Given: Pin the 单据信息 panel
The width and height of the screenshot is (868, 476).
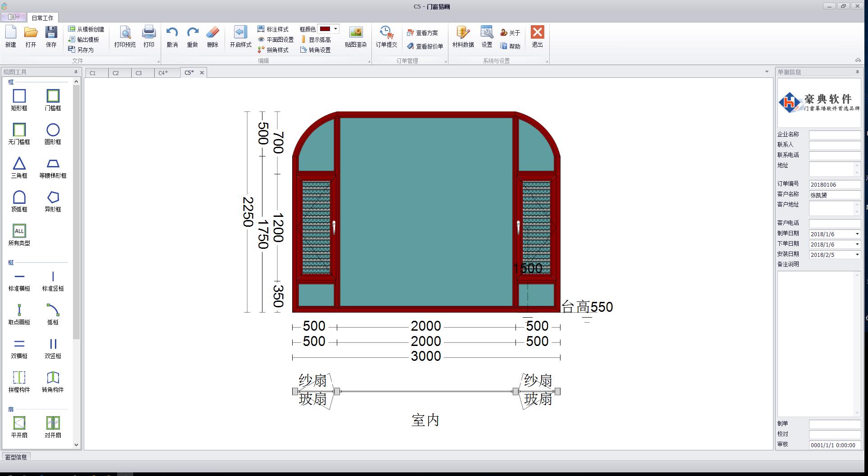Looking at the screenshot, I should pyautogui.click(x=857, y=72).
